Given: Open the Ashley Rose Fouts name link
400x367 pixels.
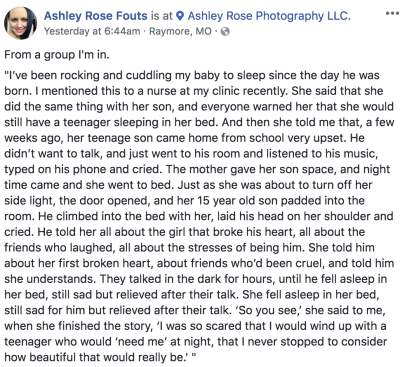Looking at the screenshot, I should (x=96, y=16).
